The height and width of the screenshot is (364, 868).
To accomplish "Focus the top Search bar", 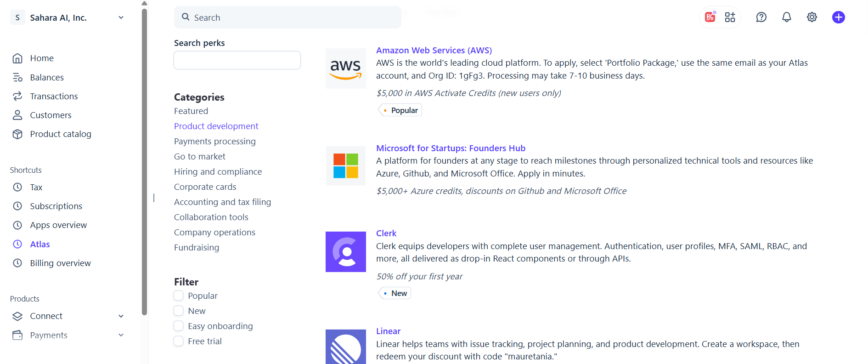I will coord(287,17).
